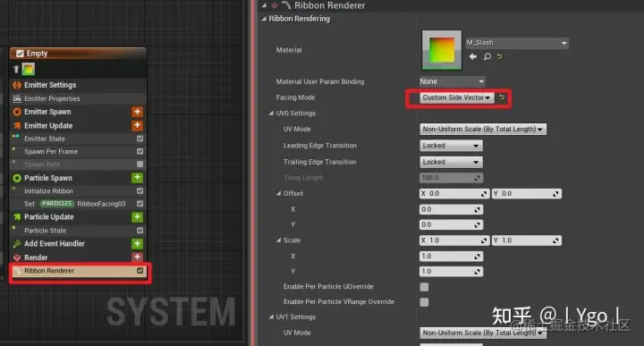Click the Add Event Handler icon
The height and width of the screenshot is (346, 644).
pos(17,244)
